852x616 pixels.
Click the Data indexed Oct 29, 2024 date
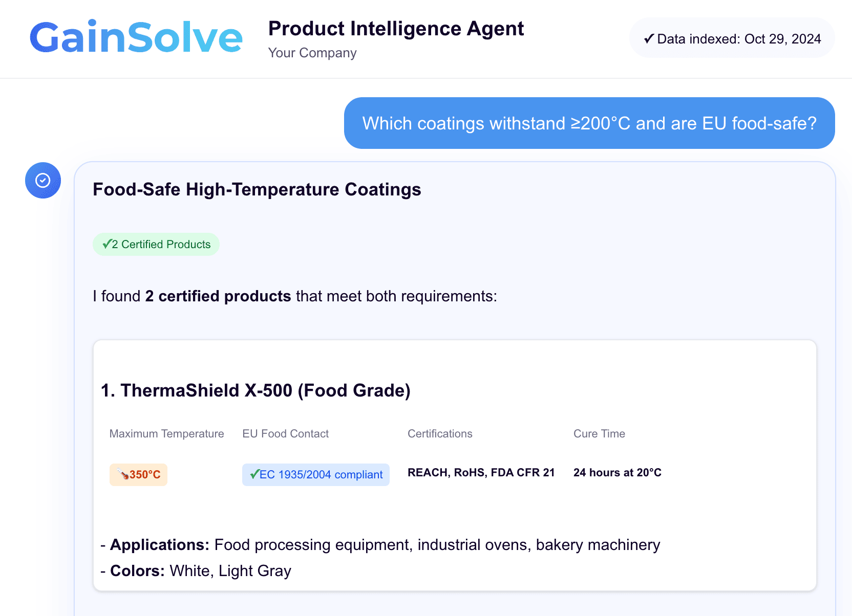[782, 39]
